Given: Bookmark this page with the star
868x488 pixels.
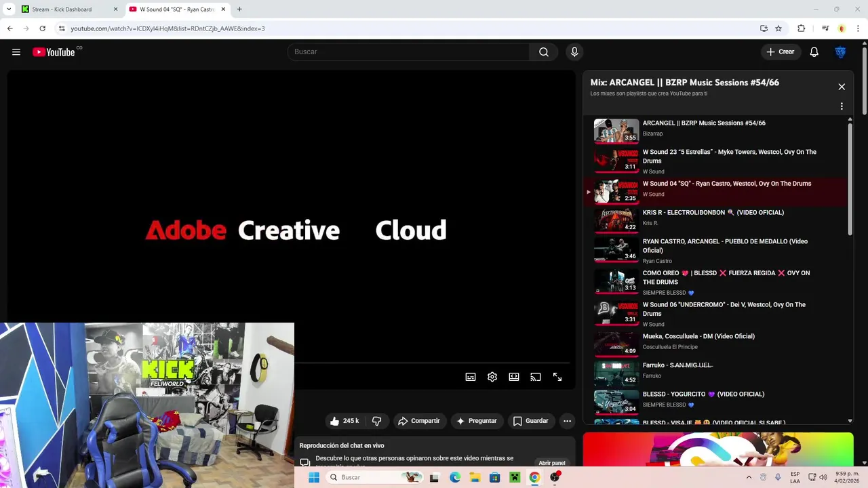Looking at the screenshot, I should 778,28.
